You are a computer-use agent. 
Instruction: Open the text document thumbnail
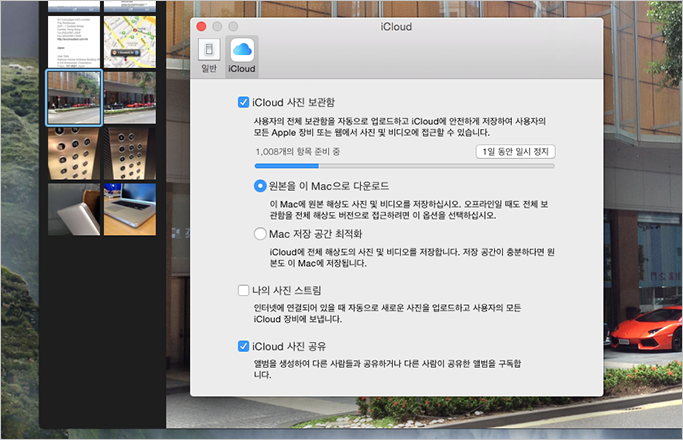click(x=74, y=42)
